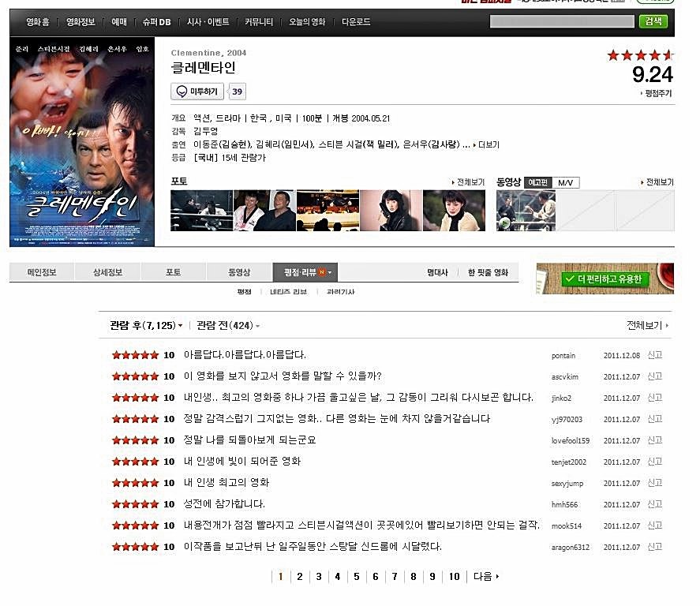This screenshot has height=606, width=700.
Task: Report ascvkim's review with 신고
Action: click(655, 376)
